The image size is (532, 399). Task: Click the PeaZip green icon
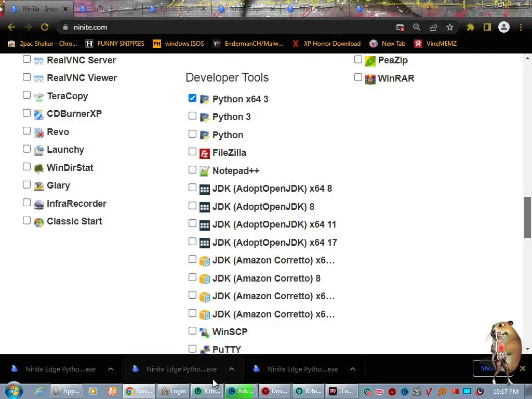point(370,61)
